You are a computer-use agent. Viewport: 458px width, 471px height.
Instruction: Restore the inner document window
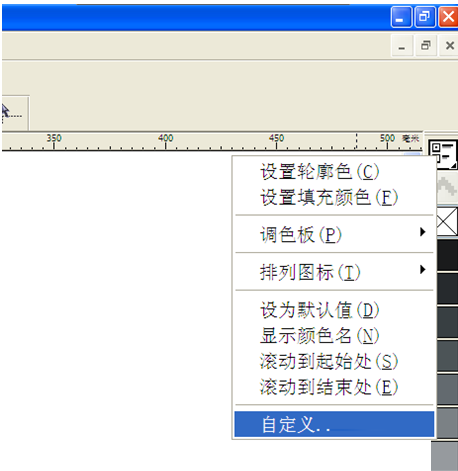pos(426,46)
